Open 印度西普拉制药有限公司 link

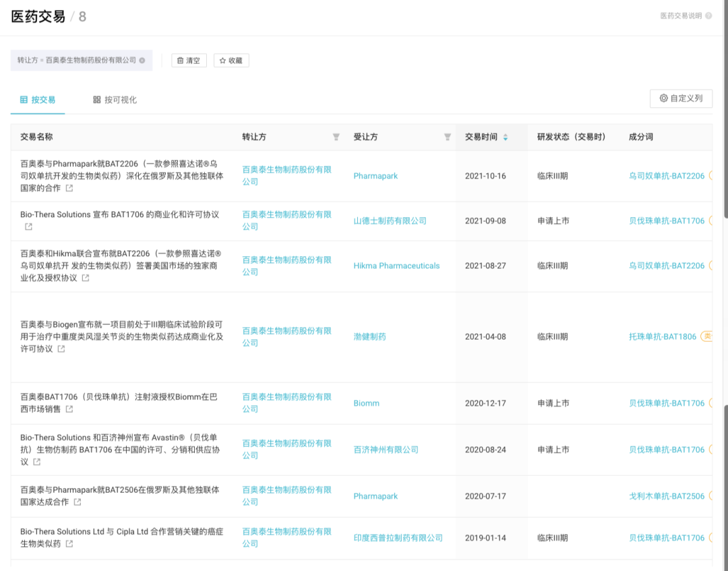coord(398,538)
